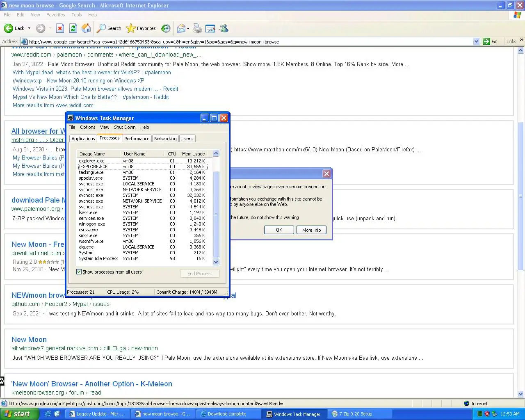Screen dimensions: 525x420
Task: Click the tray icon beside the clock
Action: point(494,414)
